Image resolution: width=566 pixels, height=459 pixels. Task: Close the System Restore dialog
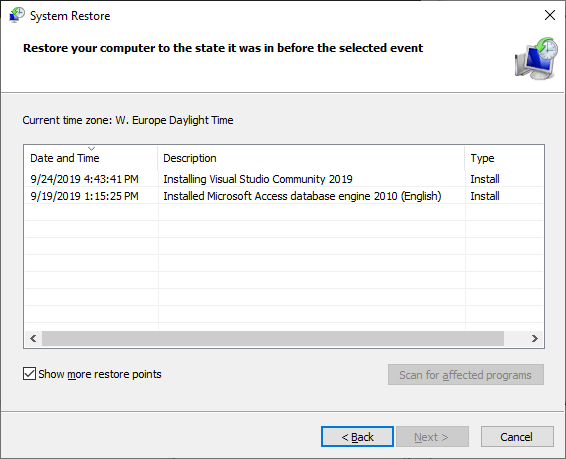[x=550, y=15]
